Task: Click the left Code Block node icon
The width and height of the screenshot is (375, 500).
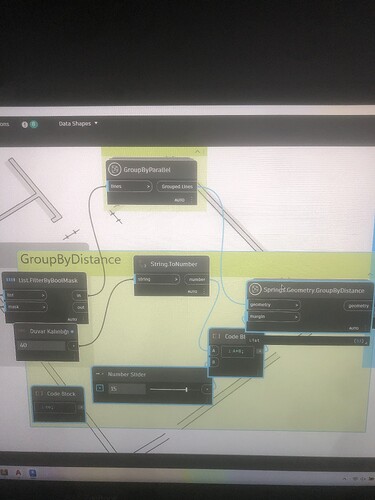Action: [x=39, y=394]
